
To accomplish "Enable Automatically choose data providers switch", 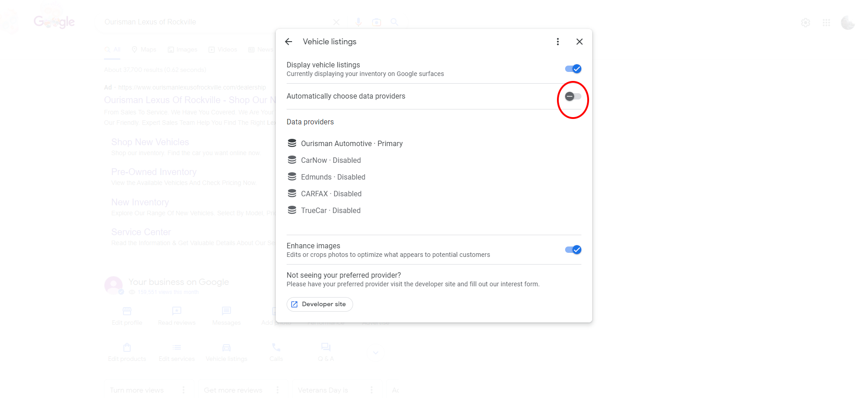I will [x=573, y=96].
